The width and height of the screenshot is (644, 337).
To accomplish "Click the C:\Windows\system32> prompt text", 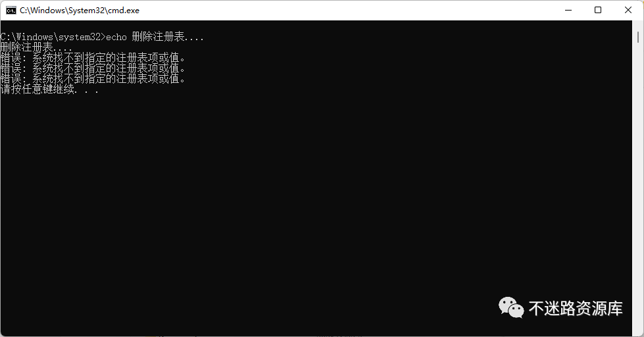I will coord(53,37).
